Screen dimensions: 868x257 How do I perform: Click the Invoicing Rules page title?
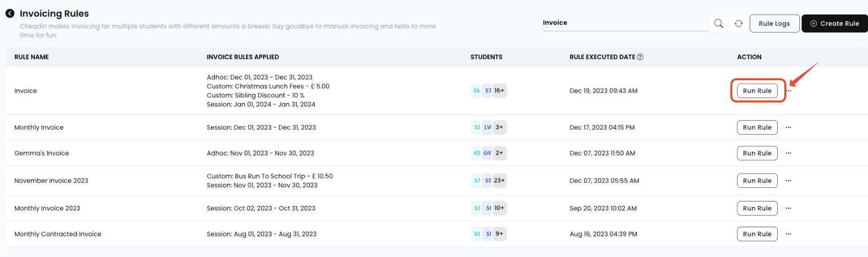point(54,14)
